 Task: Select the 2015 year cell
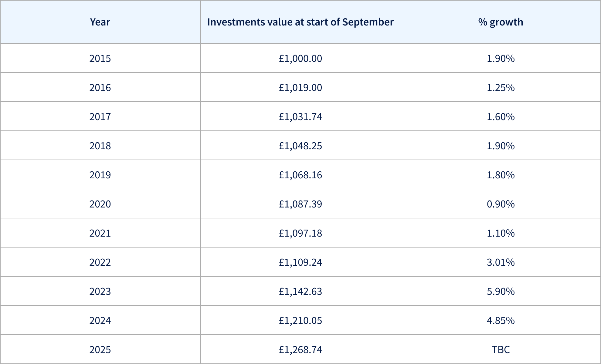pos(100,58)
